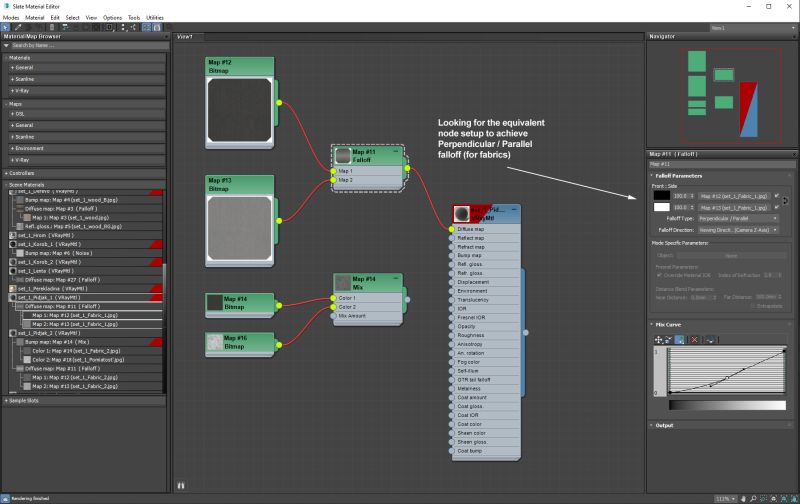Activate the Zoom magnifier tool
Screen dimensions: 800x504
click(753, 498)
